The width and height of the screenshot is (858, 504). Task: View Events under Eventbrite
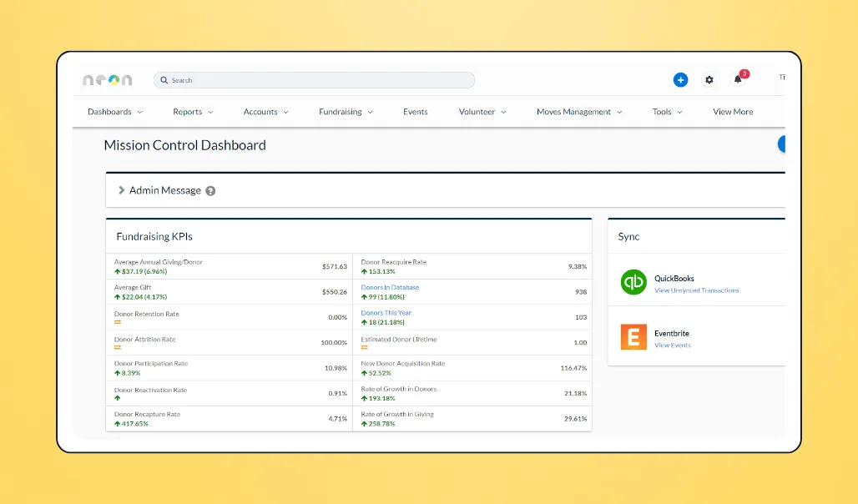coord(672,344)
